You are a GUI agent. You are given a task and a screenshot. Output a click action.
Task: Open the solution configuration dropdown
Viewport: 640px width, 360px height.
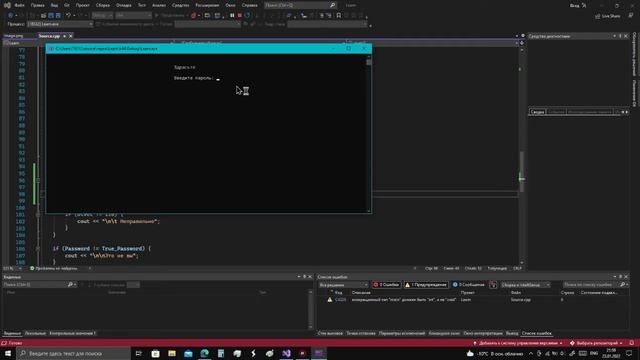click(102, 16)
